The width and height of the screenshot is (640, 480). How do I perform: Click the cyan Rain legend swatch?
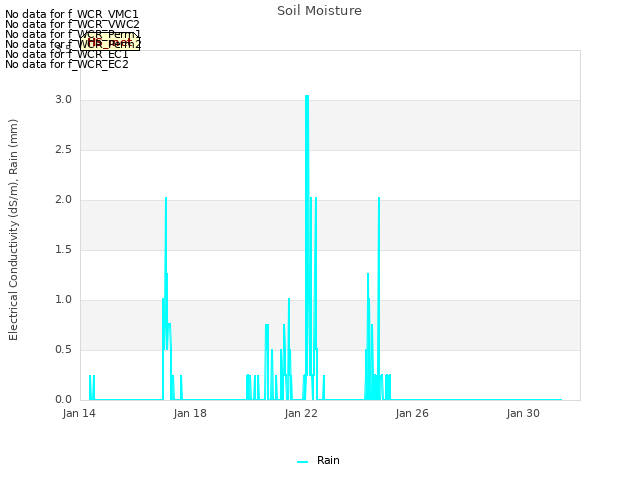pyautogui.click(x=302, y=462)
